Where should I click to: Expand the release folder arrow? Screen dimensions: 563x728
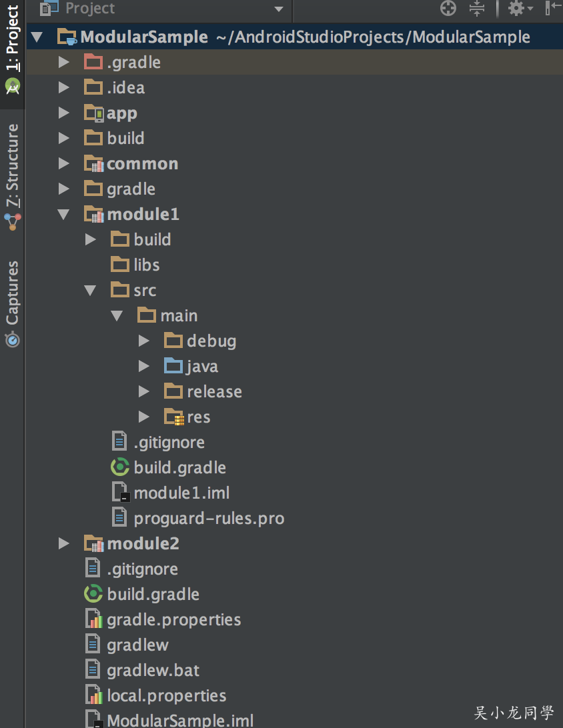pyautogui.click(x=144, y=391)
